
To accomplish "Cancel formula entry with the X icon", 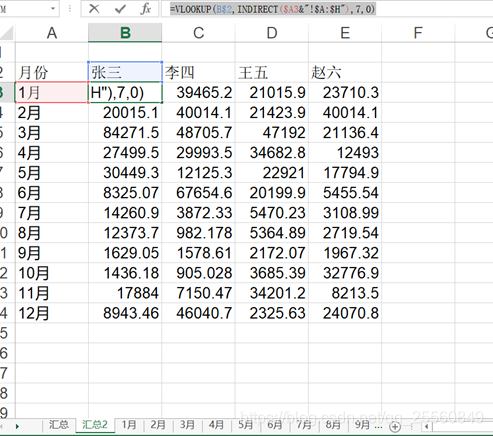I will coord(94,9).
